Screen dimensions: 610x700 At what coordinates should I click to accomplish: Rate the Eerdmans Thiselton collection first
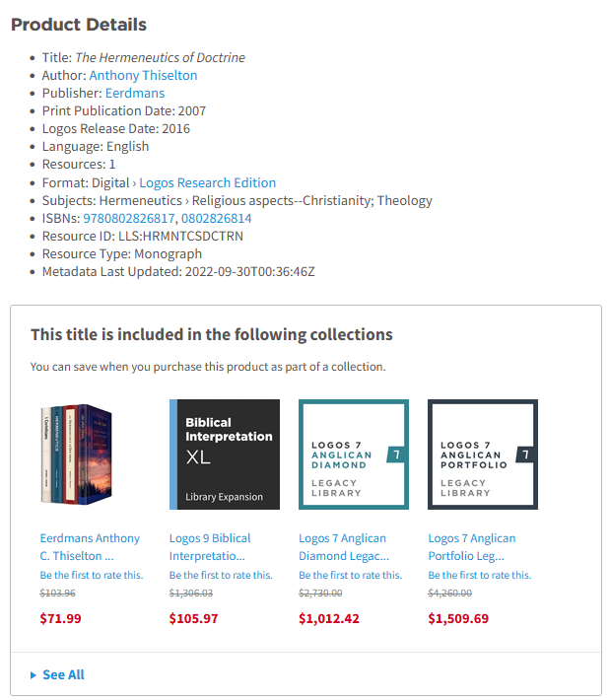coord(92,575)
